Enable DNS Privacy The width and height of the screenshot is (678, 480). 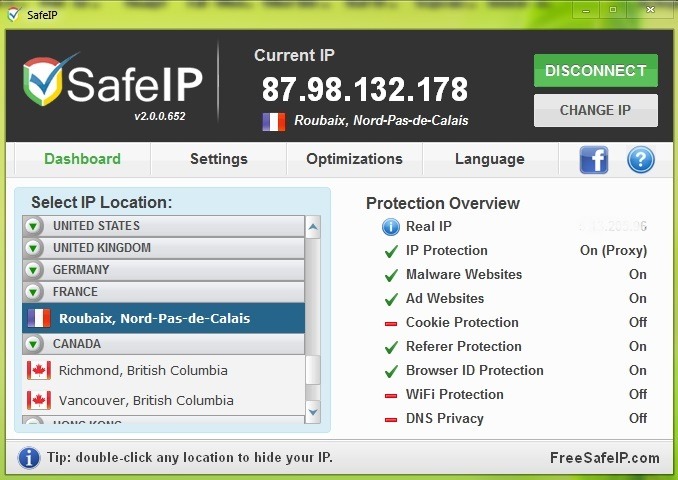pyautogui.click(x=391, y=419)
